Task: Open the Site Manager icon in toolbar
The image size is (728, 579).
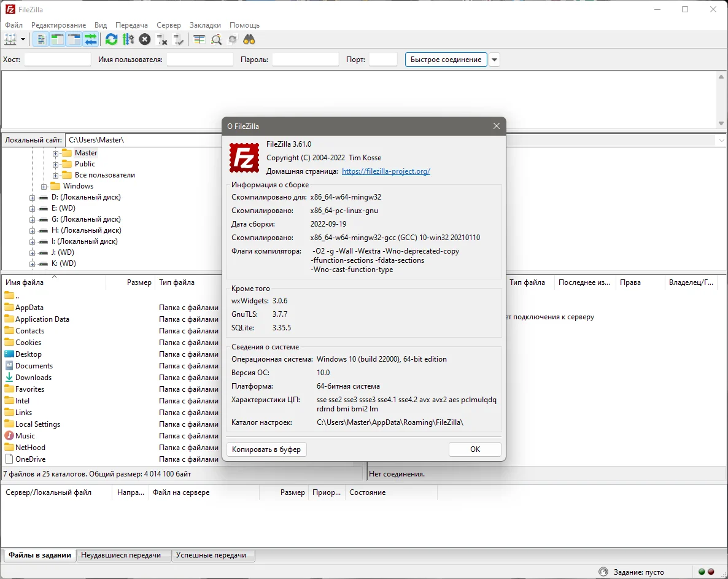Action: pos(10,39)
